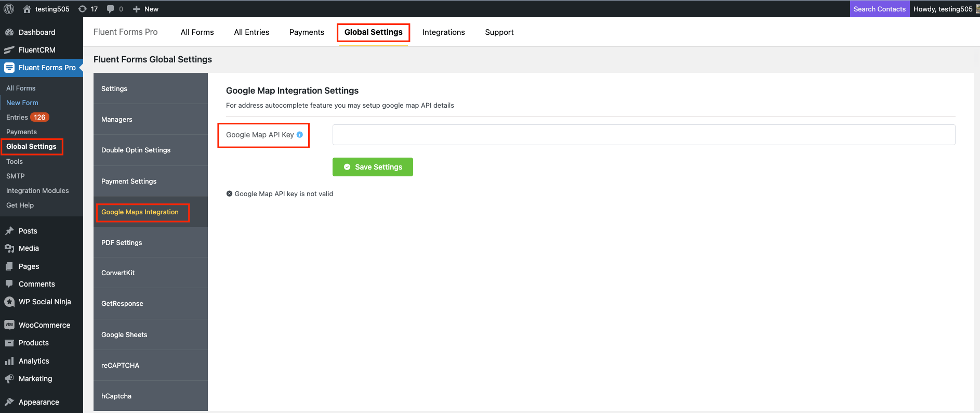980x413 pixels.
Task: Open Settings in the settings panel
Action: tap(151, 88)
